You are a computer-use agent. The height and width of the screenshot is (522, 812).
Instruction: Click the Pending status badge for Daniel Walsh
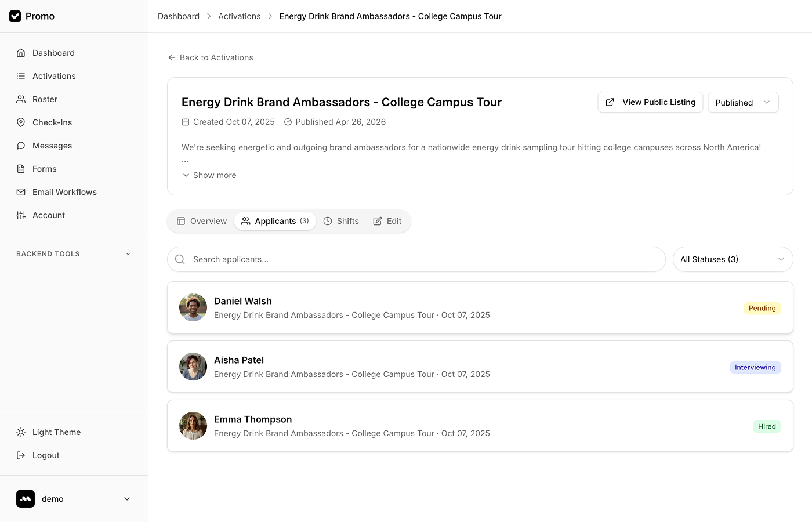(x=762, y=308)
